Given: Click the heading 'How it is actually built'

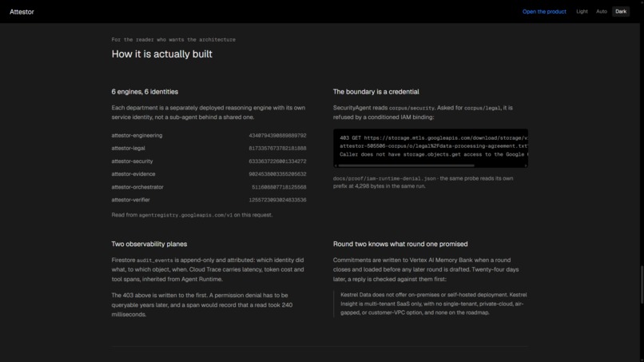Looking at the screenshot, I should 162,54.
